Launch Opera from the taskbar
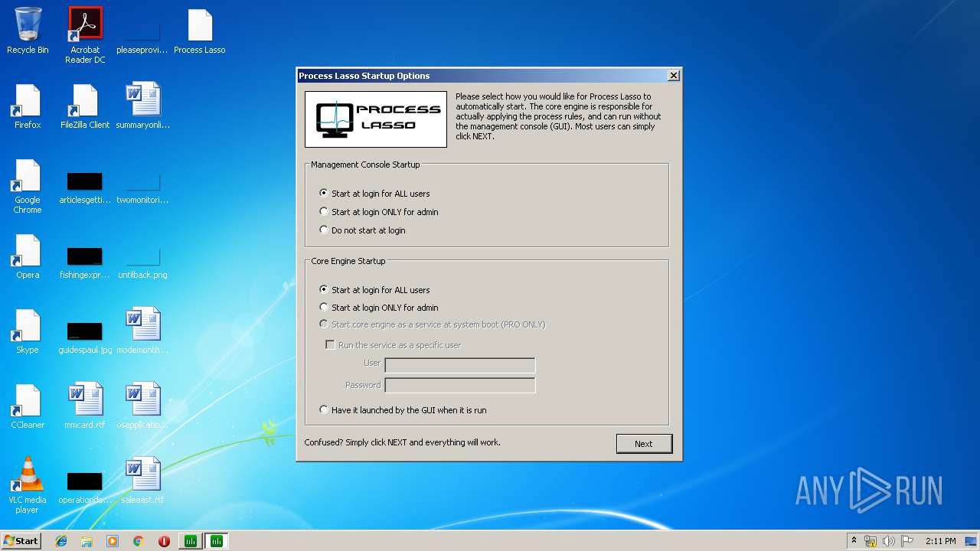The image size is (980, 551). [x=164, y=541]
